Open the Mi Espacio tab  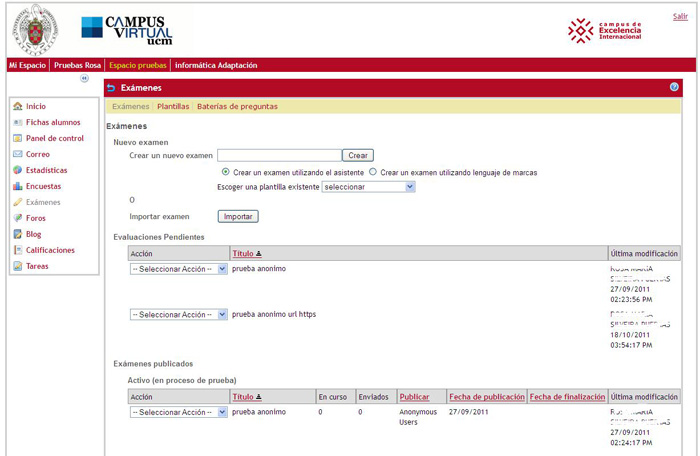[x=27, y=65]
